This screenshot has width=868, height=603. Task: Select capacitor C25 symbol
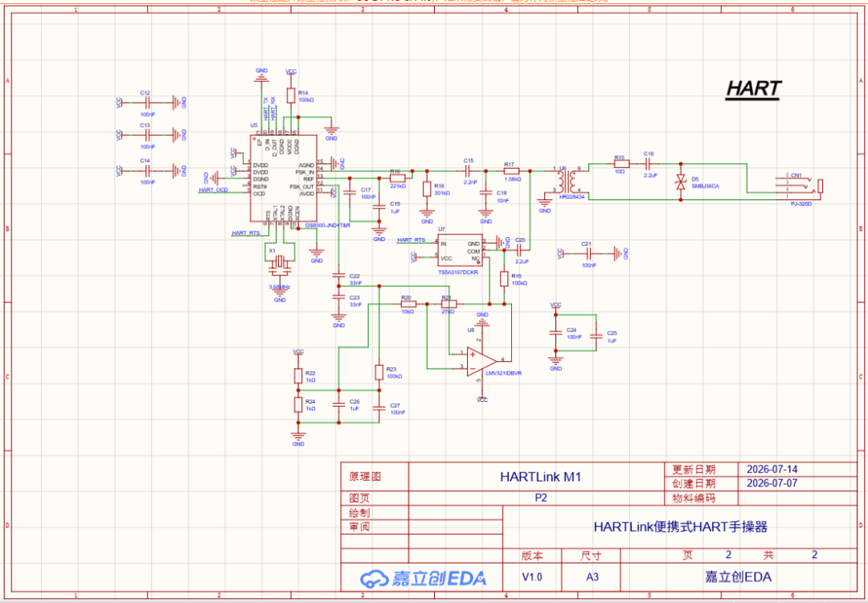coord(596,336)
